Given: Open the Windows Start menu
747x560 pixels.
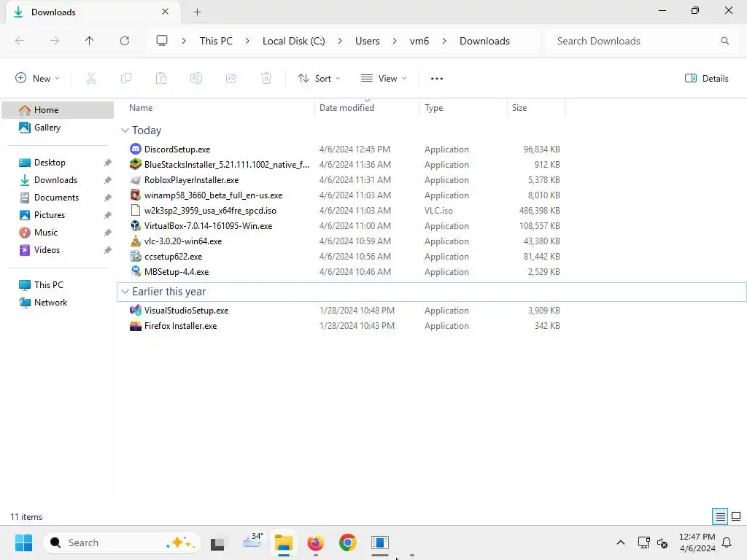Looking at the screenshot, I should coord(23,542).
